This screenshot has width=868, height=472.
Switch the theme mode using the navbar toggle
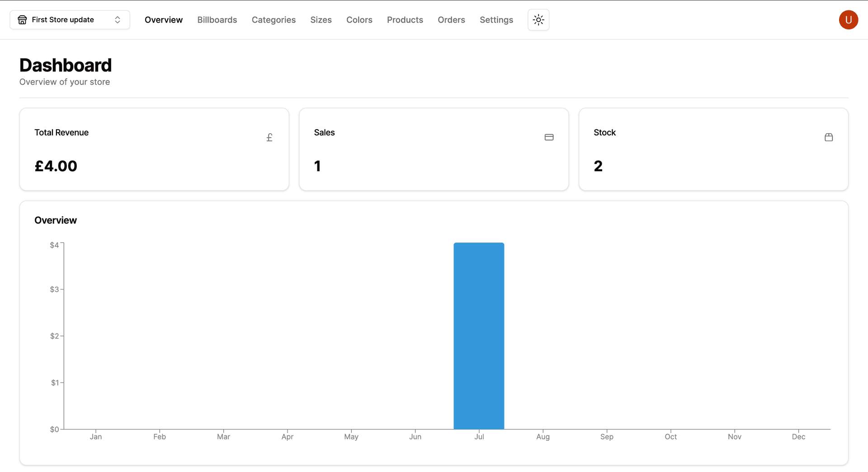click(538, 20)
